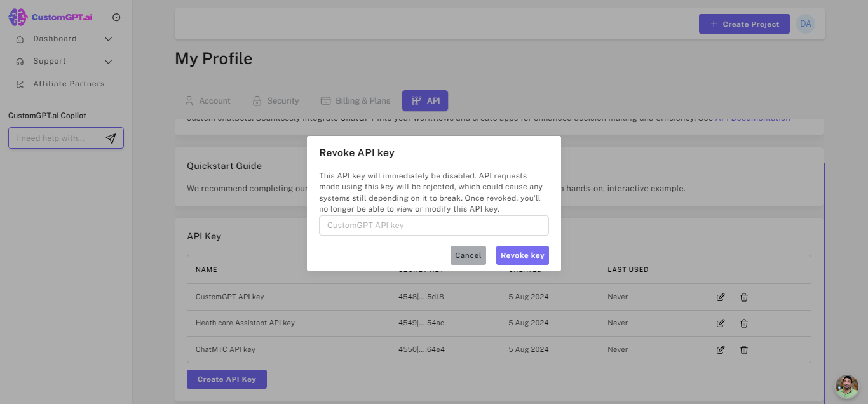Delete the ChatMTC API key
This screenshot has width=868, height=404.
743,349
